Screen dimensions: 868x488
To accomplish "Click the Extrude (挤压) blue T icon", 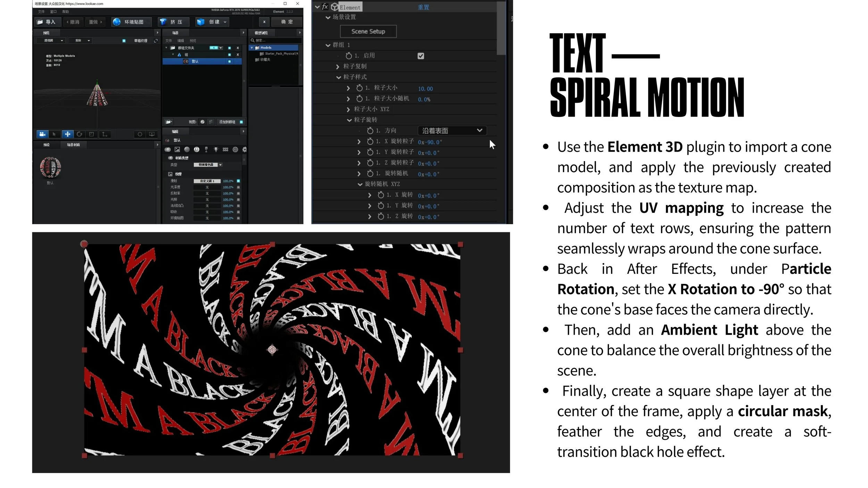I will coord(163,22).
